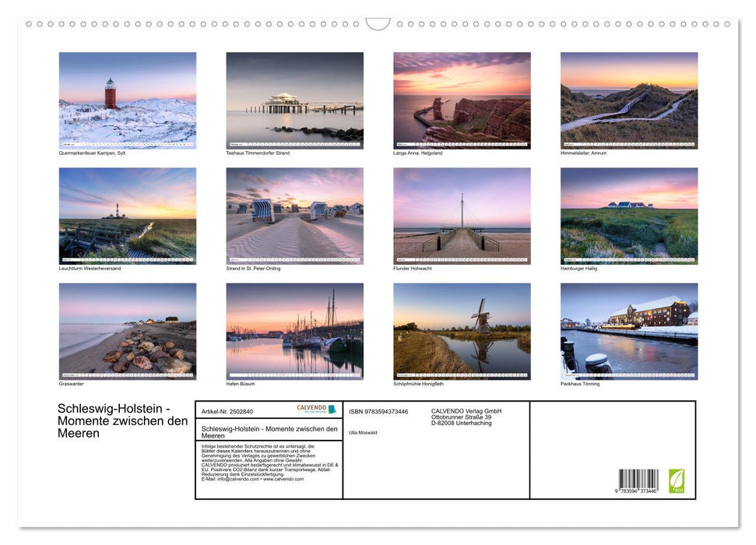This screenshot has height=545, width=756.
Task: Click the CALVENDO logo
Action: pos(316,409)
